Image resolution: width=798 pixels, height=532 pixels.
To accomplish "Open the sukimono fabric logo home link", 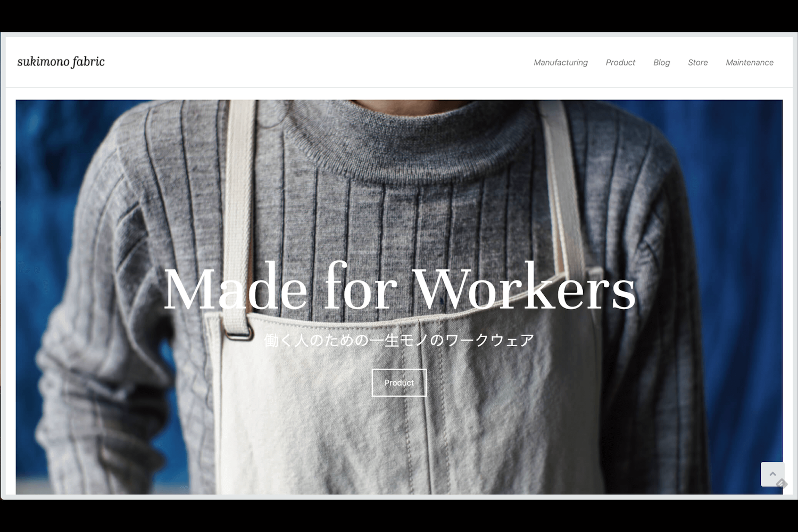I will click(61, 62).
